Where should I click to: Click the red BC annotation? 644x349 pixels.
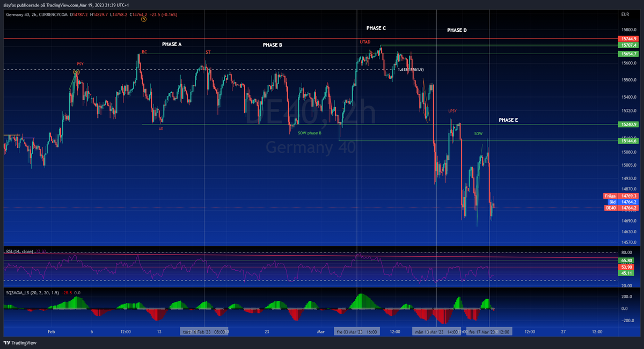click(144, 52)
